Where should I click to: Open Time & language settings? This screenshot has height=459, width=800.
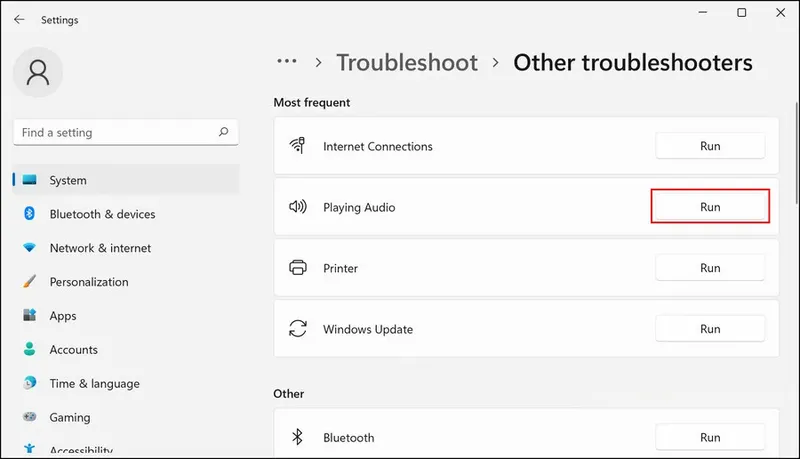coord(126,384)
